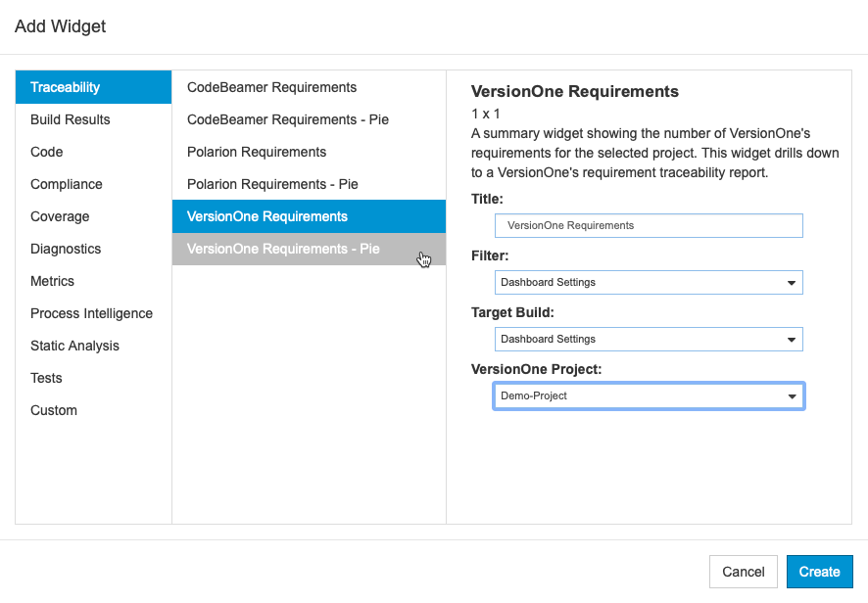Expand the VersionOne Project dropdown

(x=649, y=396)
